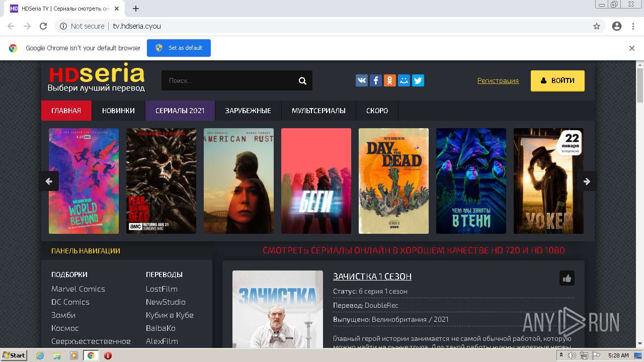The width and height of the screenshot is (644, 362).
Task: Open the ЗАРУБЕЖНЫЕ menu tab
Action: (248, 111)
